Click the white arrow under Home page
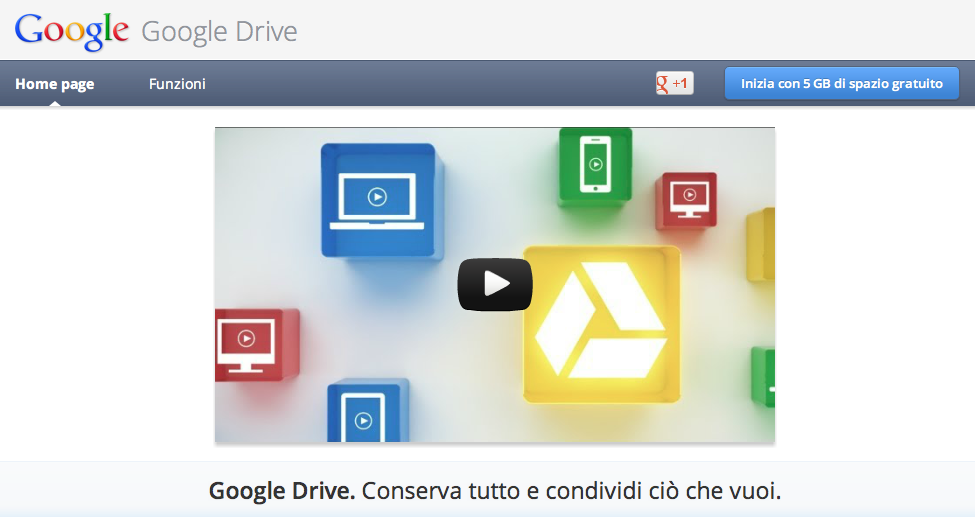 (55, 103)
